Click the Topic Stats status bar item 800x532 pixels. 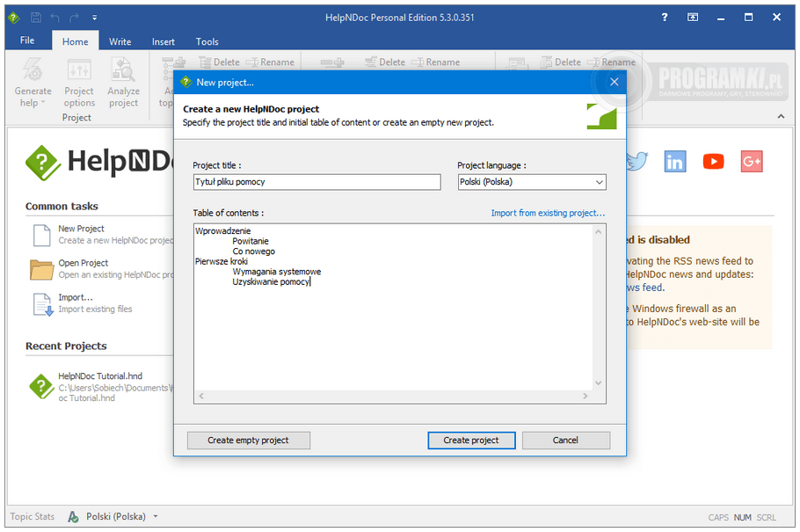tap(33, 517)
